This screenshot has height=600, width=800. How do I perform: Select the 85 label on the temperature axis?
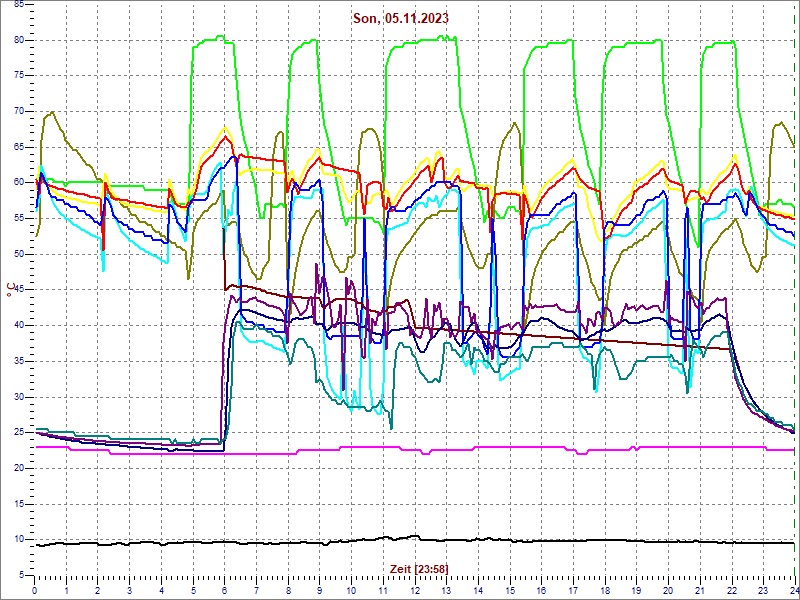click(x=18, y=5)
